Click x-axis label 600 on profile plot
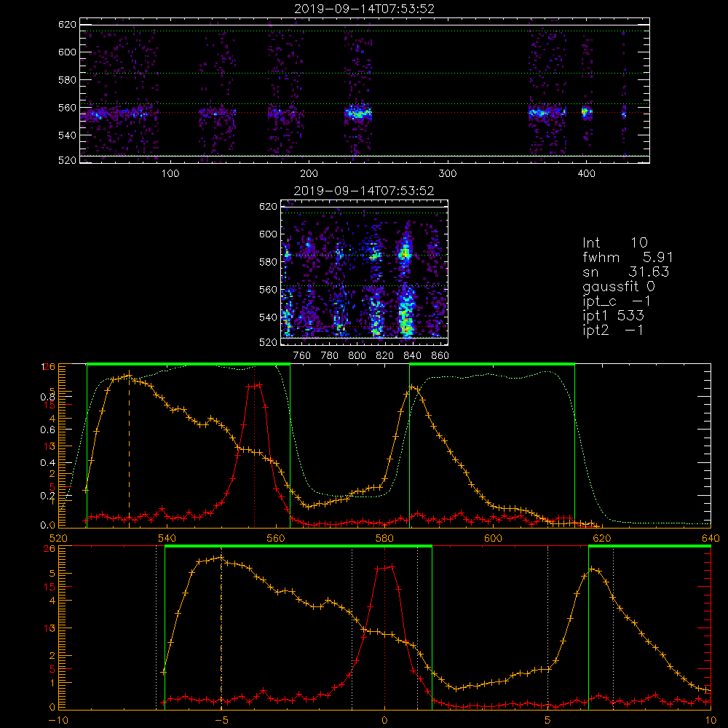 click(x=493, y=538)
